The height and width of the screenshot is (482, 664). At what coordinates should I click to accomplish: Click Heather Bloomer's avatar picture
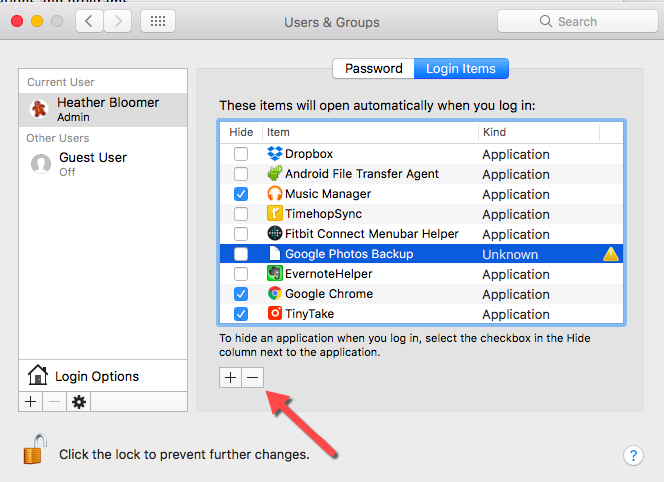(39, 109)
